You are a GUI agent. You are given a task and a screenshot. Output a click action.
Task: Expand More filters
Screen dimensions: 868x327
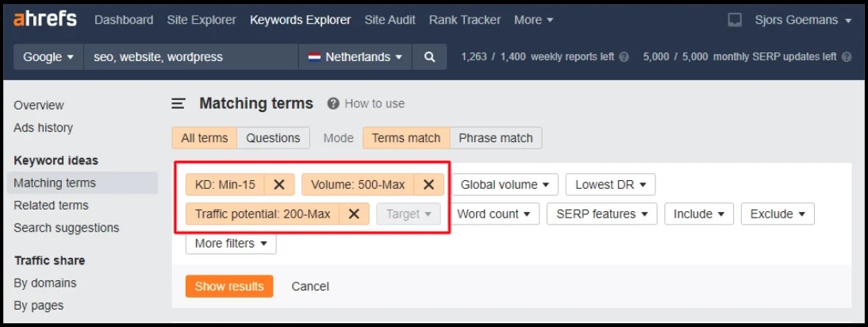[231, 243]
